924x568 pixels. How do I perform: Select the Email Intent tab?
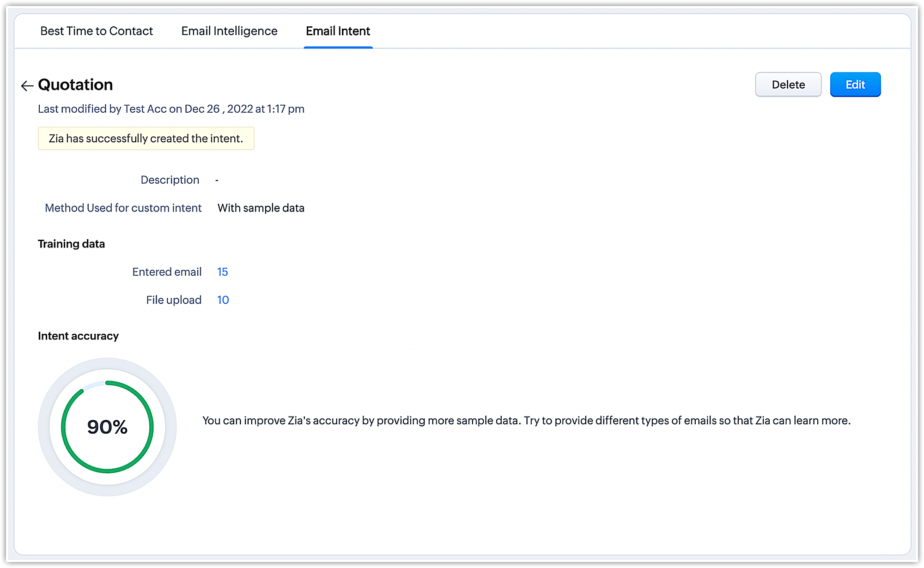coord(338,31)
